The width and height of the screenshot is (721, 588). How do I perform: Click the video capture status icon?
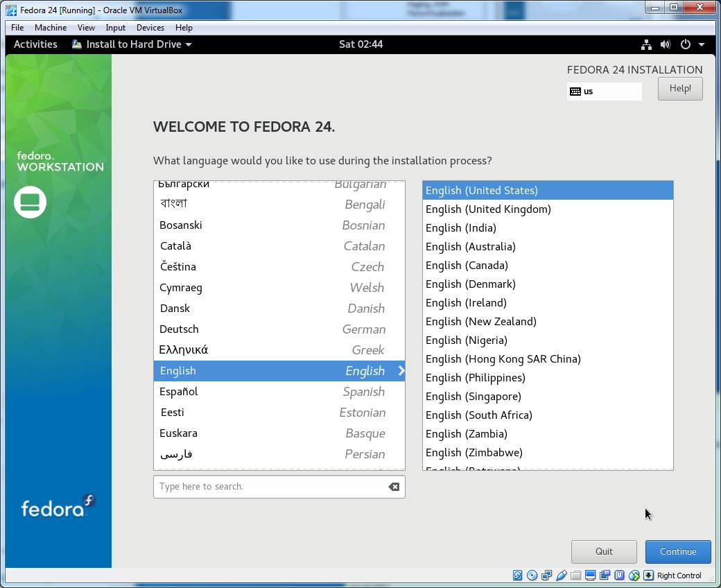(x=605, y=575)
